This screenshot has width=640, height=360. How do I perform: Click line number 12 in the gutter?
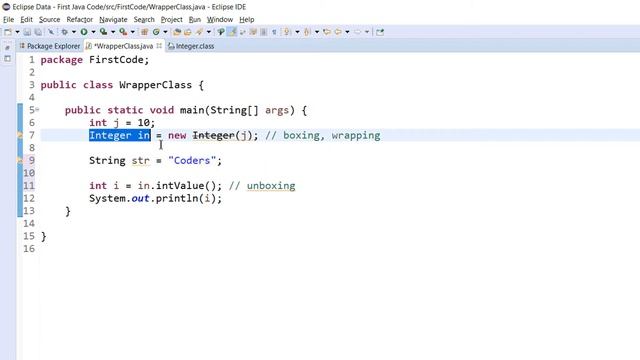click(x=29, y=198)
